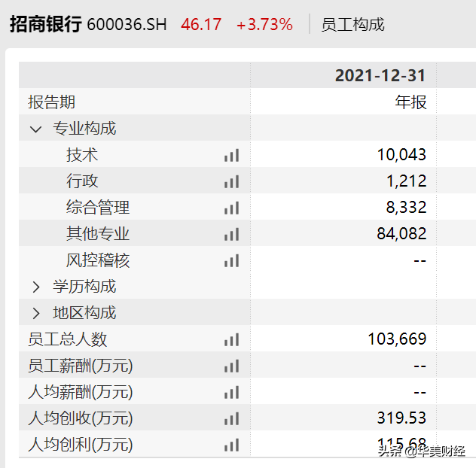Open chart icon for 行政 row
The width and height of the screenshot is (476, 468).
pos(232,181)
